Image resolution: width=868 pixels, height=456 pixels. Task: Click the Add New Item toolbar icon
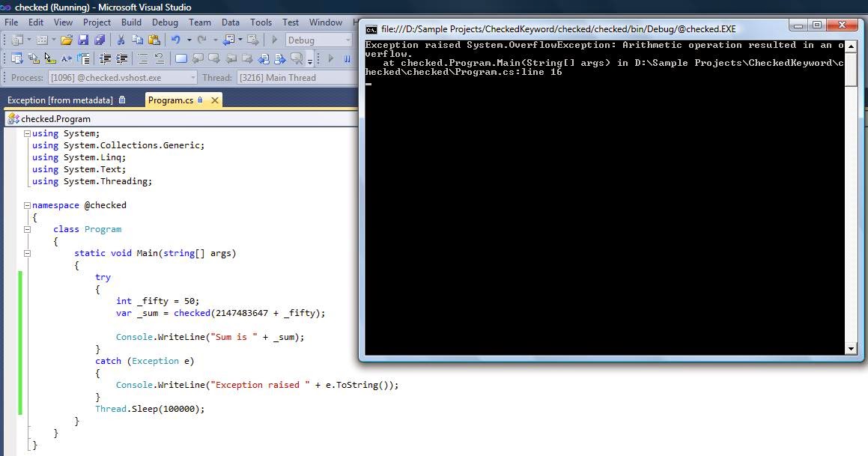[42, 40]
